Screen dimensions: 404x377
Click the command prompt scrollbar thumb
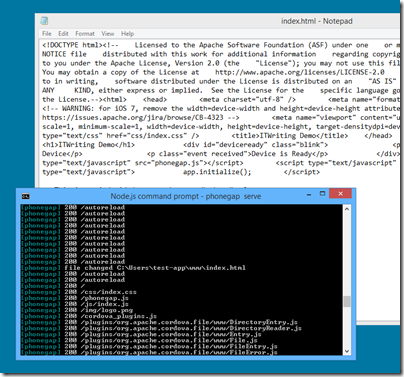tap(347, 301)
